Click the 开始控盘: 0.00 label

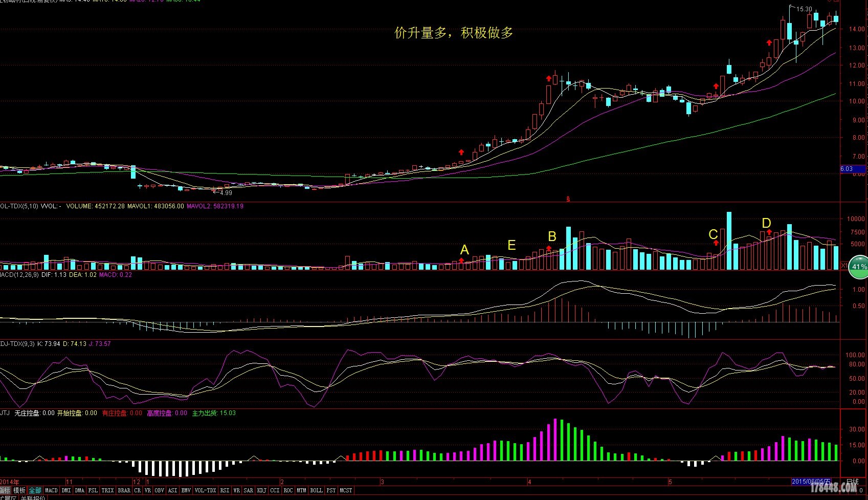coord(77,413)
